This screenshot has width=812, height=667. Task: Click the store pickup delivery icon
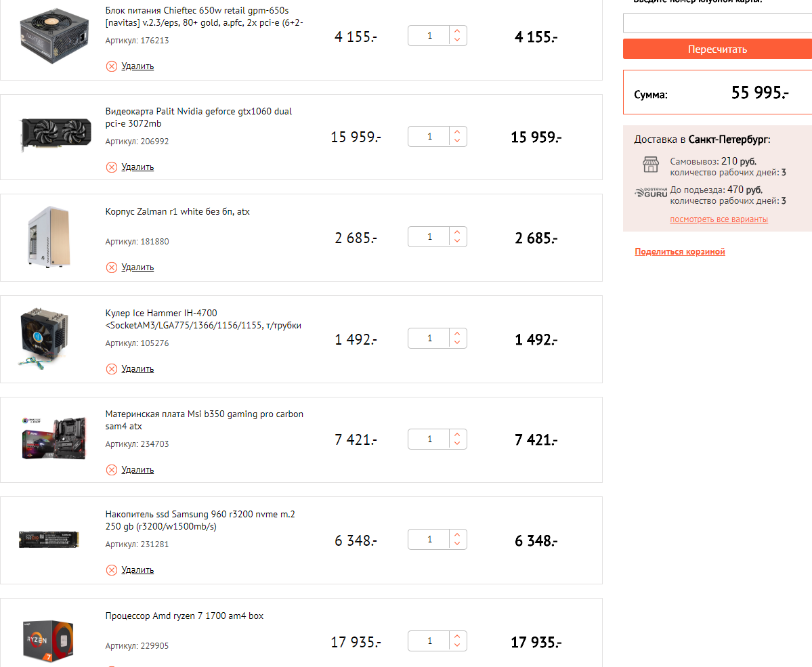pos(650,165)
